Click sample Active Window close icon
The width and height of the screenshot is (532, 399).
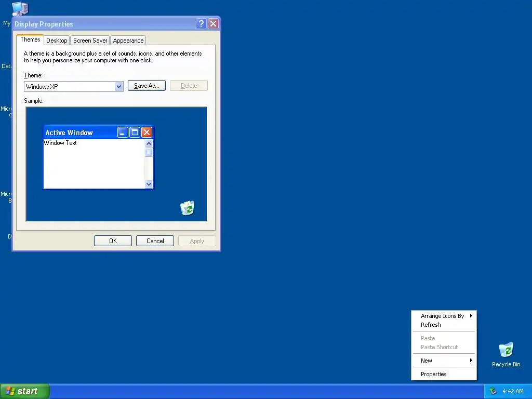pos(147,132)
